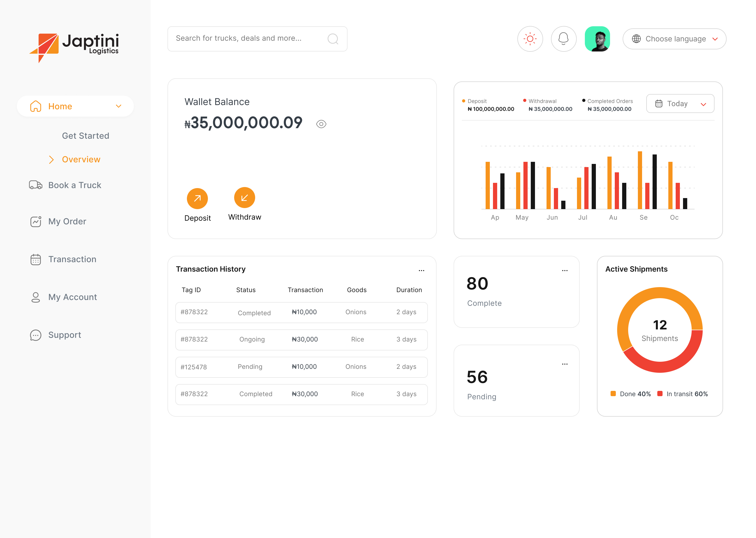Open Transaction History three-dot menu
The width and height of the screenshot is (756, 538).
[421, 270]
